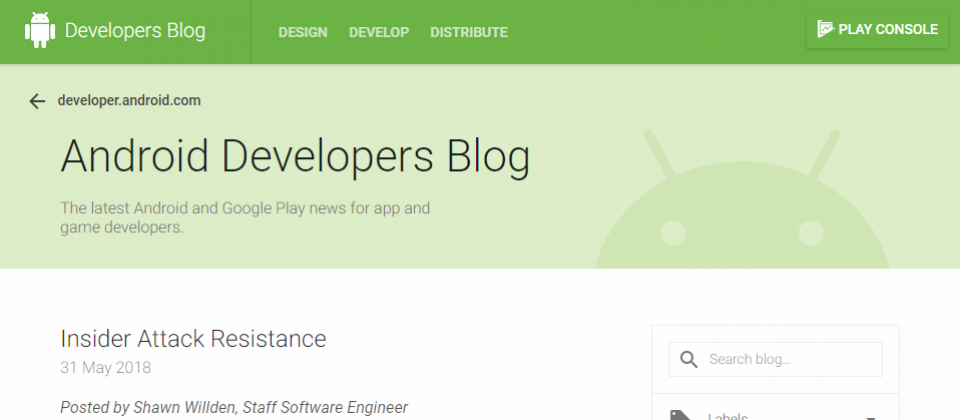This screenshot has height=420, width=960.
Task: Click the Posted by Shawn Willden byline
Action: click(234, 407)
